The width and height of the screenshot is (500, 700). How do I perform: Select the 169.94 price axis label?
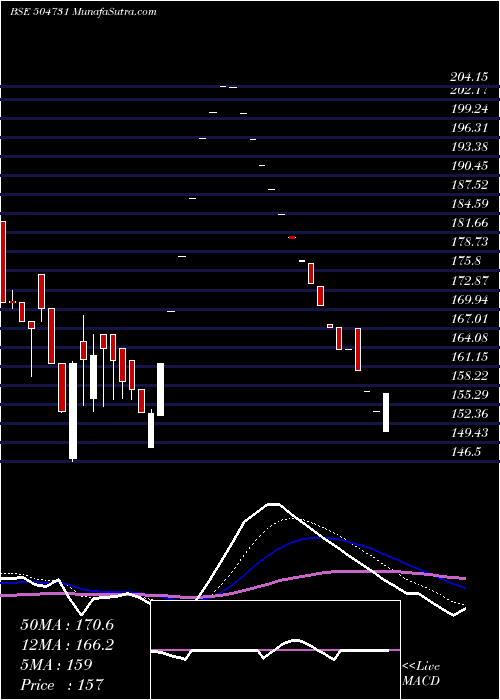click(x=469, y=300)
